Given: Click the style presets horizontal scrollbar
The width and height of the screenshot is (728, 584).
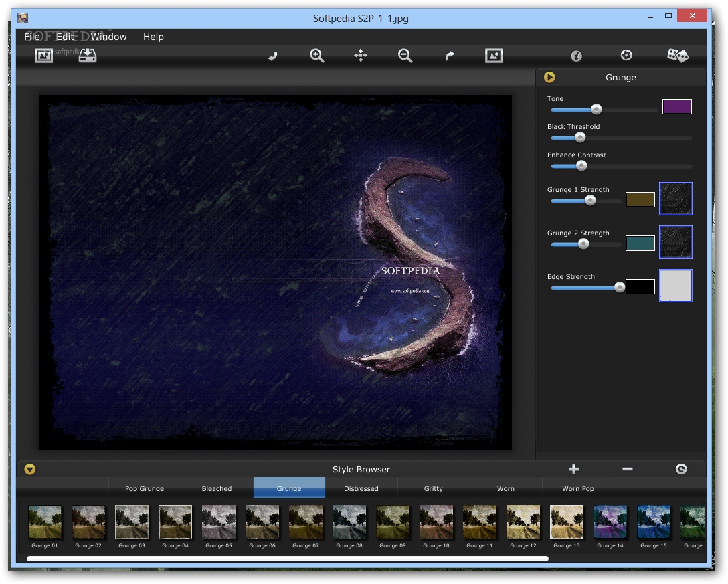Looking at the screenshot, I should coord(288,559).
